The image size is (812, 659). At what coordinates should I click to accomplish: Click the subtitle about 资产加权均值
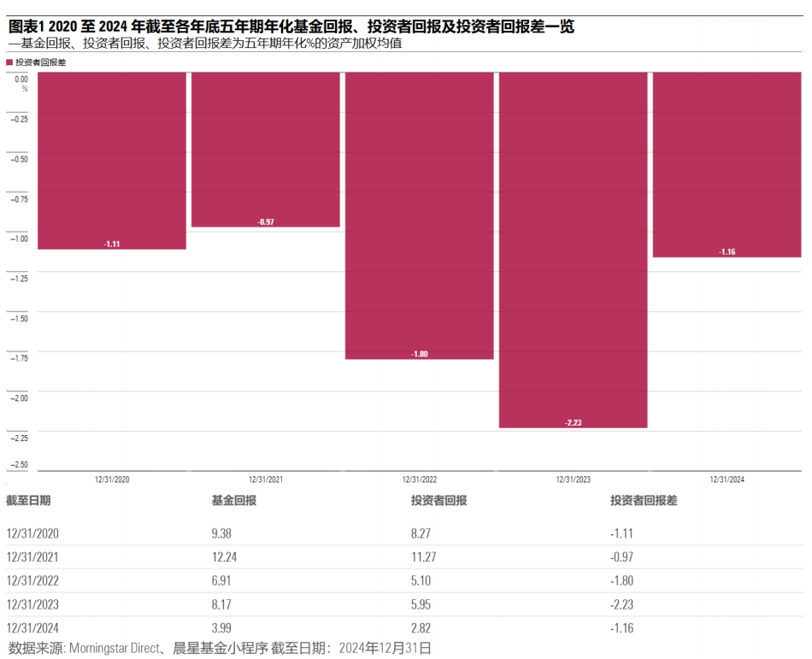[x=205, y=43]
